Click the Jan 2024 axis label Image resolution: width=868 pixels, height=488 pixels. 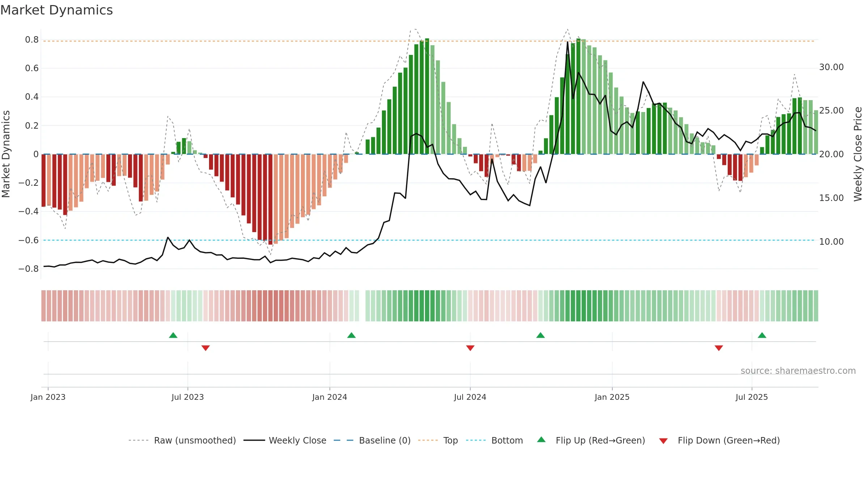tap(330, 397)
